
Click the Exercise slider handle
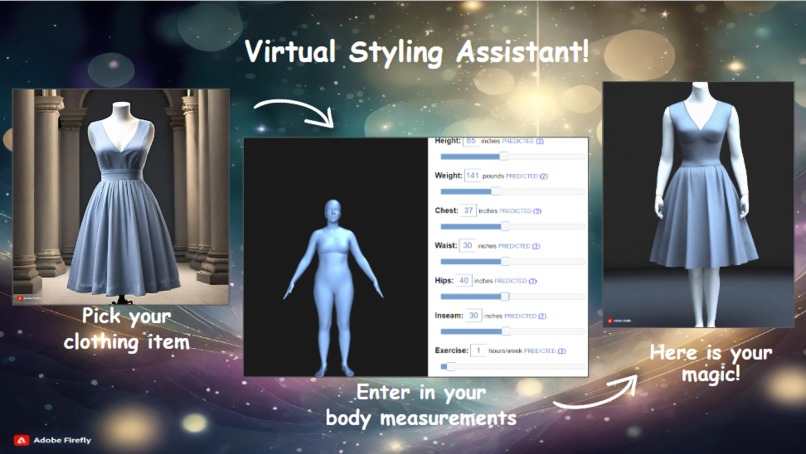click(451, 366)
